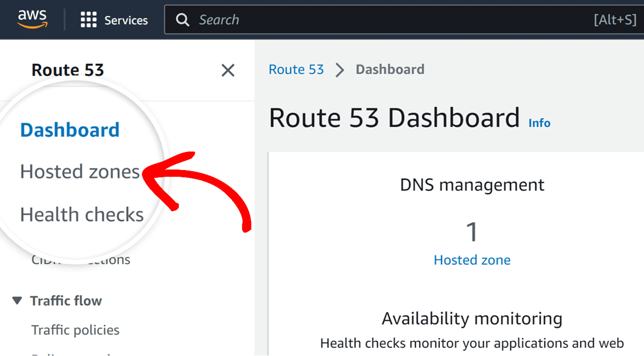This screenshot has width=644, height=356.
Task: Open the Services grid menu
Action: 114,19
